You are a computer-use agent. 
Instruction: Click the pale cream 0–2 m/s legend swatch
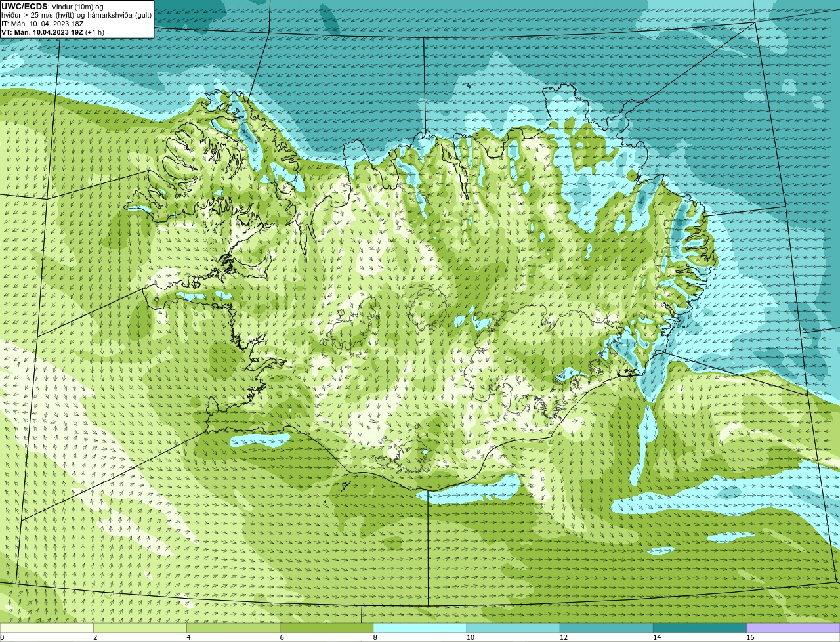point(47,628)
